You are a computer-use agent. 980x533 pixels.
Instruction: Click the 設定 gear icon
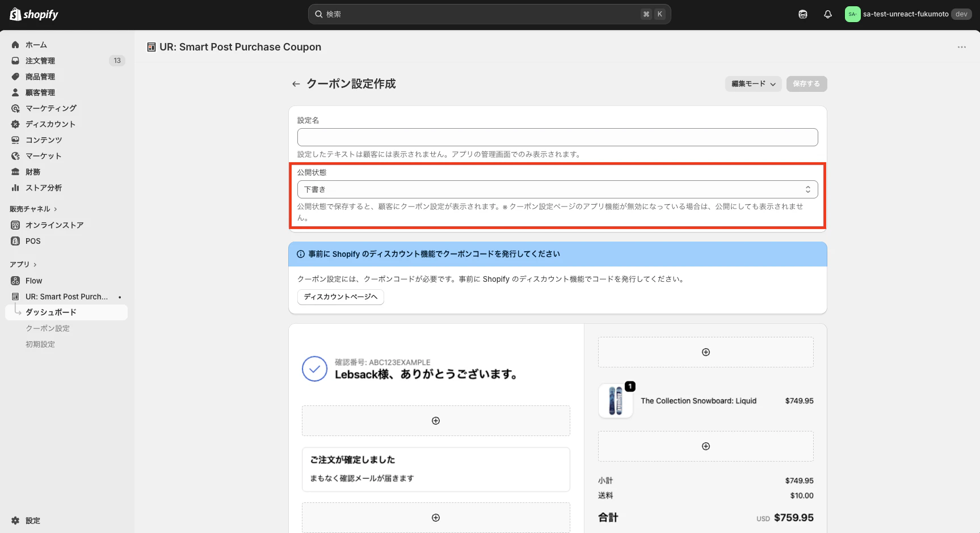[x=15, y=521]
